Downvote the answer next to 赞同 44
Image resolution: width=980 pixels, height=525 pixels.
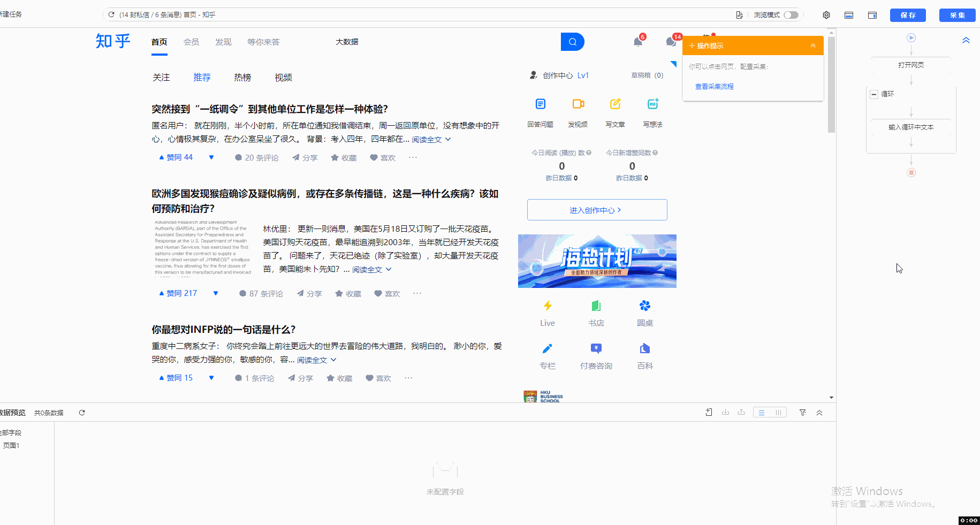point(211,157)
